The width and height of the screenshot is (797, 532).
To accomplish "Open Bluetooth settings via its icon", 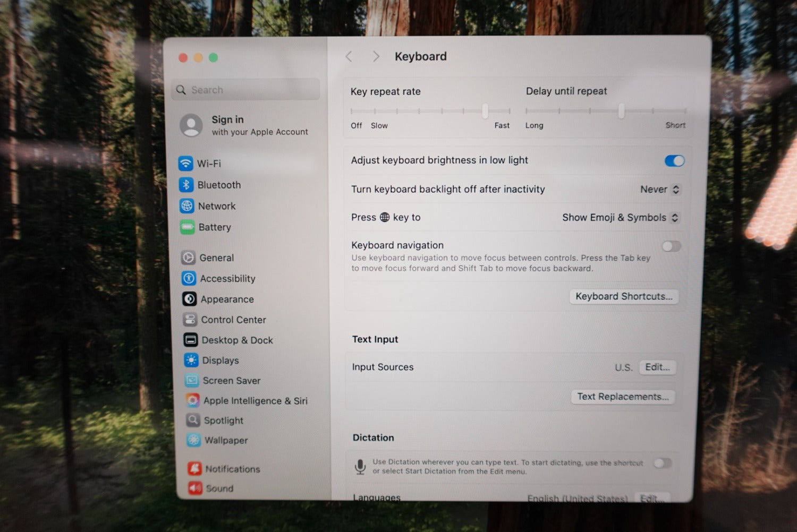I will tap(186, 185).
